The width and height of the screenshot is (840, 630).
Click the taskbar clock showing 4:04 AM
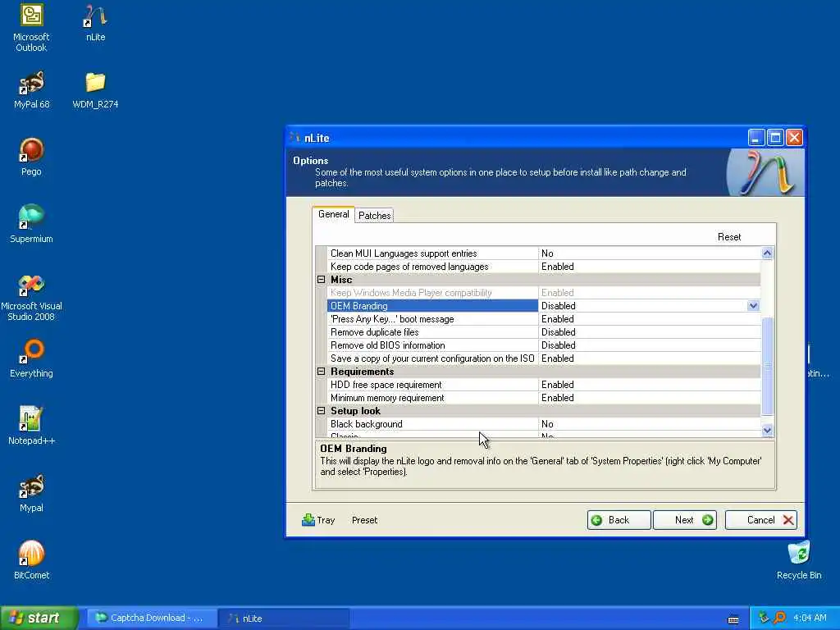[810, 618]
